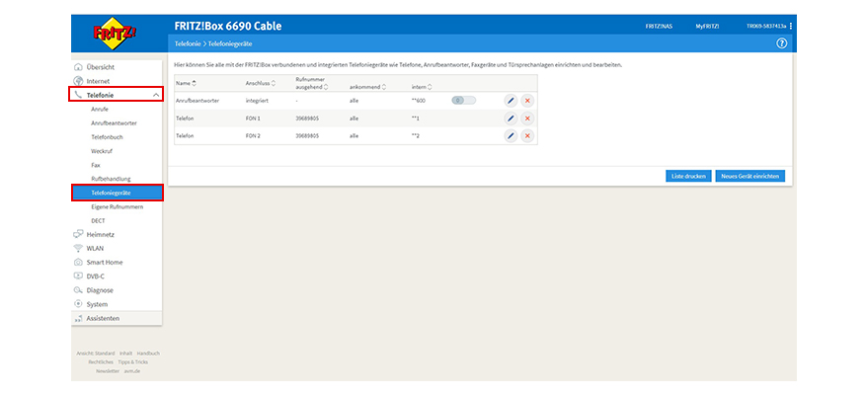This screenshot has width=868, height=395.
Task: Collapse the Telefonie menu chevron
Action: 155,95
